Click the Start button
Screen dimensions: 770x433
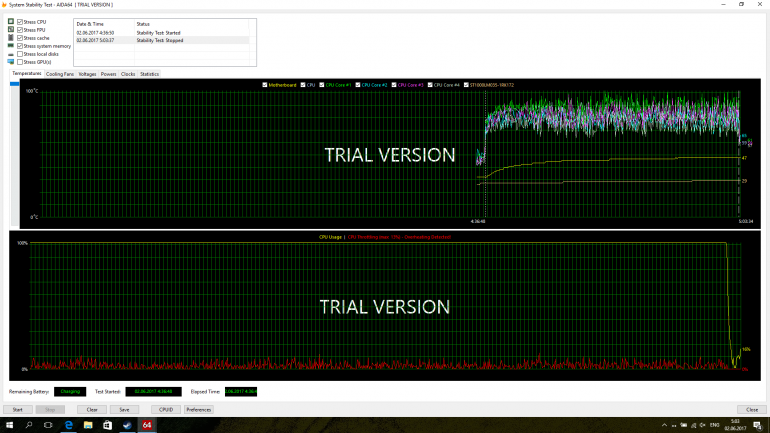18,409
